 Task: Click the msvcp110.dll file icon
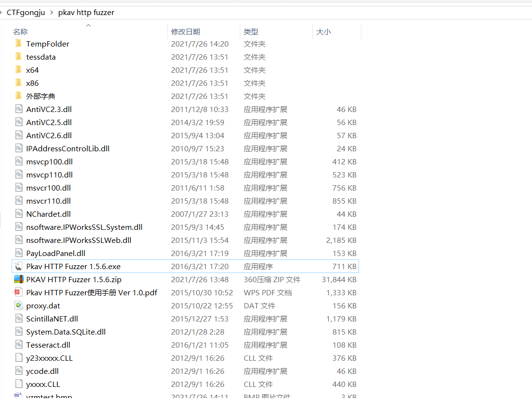click(x=19, y=175)
